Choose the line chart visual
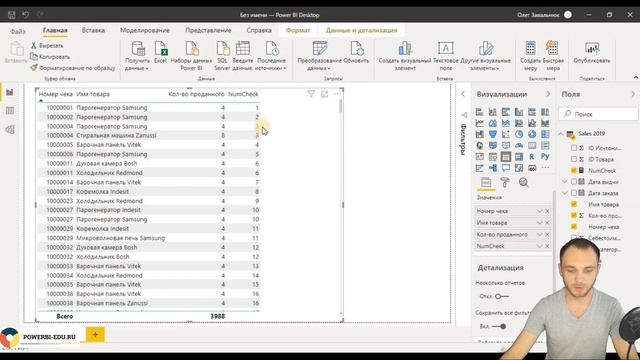Screen dimensions: 640x360 (x=480, y=123)
